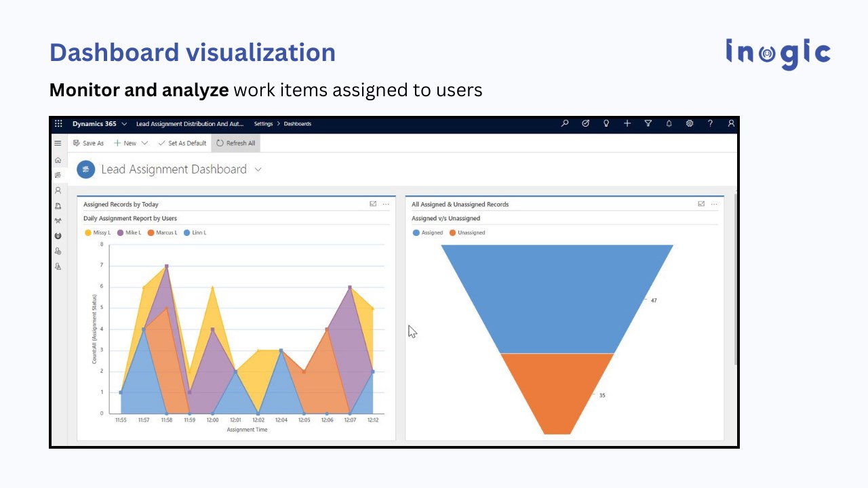868x488 pixels.
Task: Toggle the Marcus L legend item
Action: point(162,232)
